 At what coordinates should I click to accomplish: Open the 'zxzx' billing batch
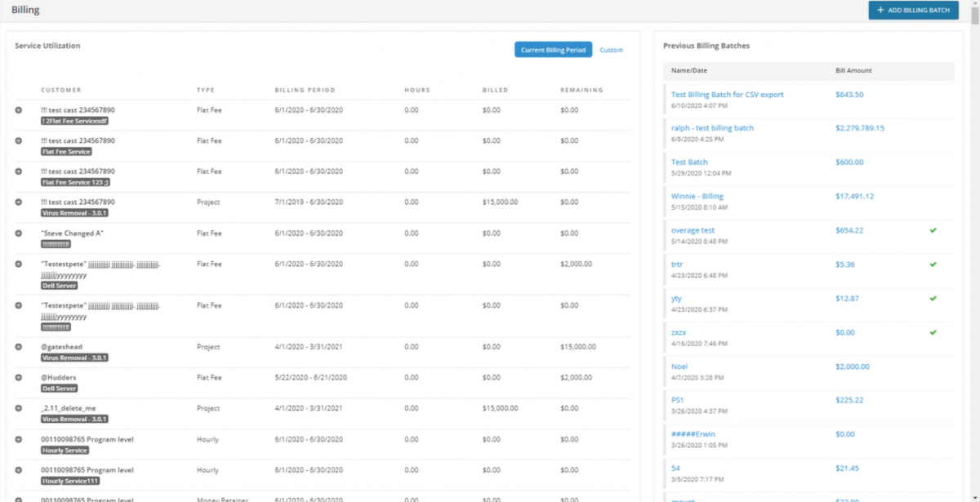679,333
